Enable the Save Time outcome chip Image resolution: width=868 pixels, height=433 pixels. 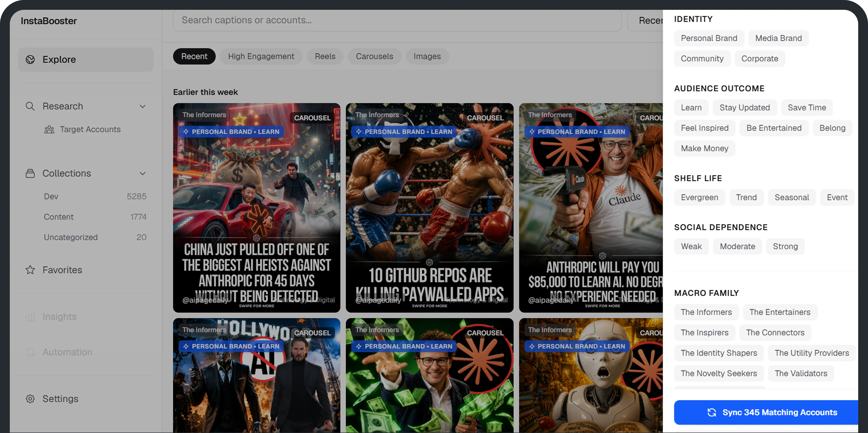(x=807, y=108)
